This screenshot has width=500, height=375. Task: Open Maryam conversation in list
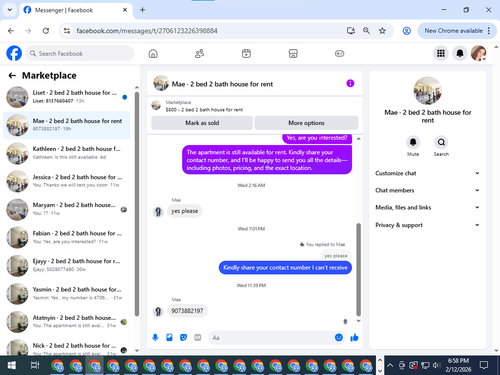(x=67, y=209)
